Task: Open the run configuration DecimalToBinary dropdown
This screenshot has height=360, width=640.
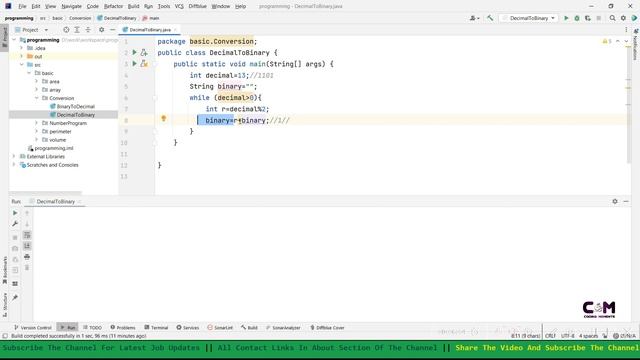Action: click(x=529, y=18)
